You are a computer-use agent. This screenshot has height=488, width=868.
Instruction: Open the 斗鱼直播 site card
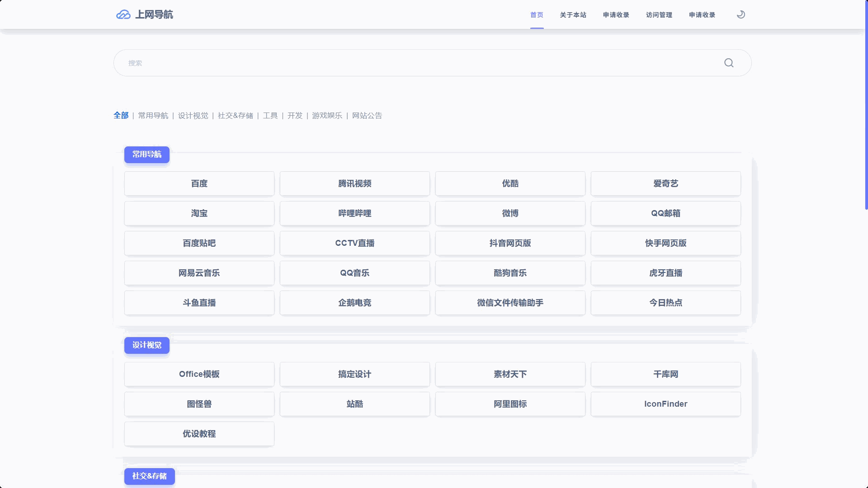click(x=199, y=303)
